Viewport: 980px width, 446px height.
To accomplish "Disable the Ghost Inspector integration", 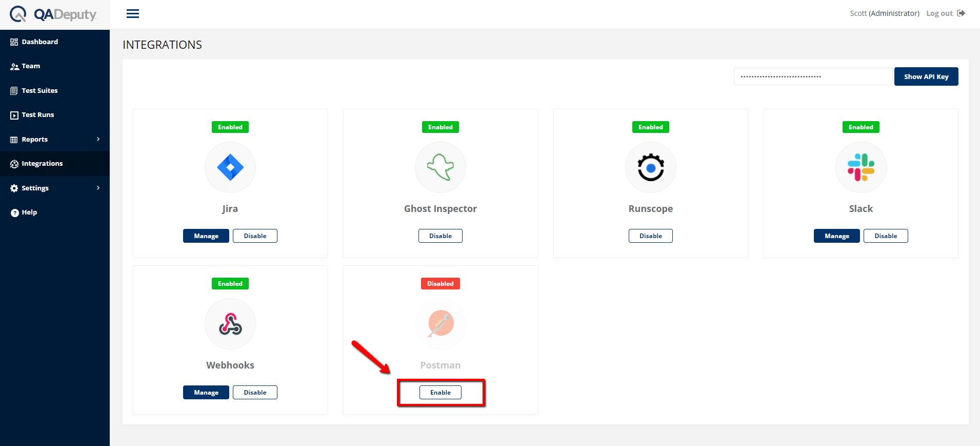I will pos(441,236).
